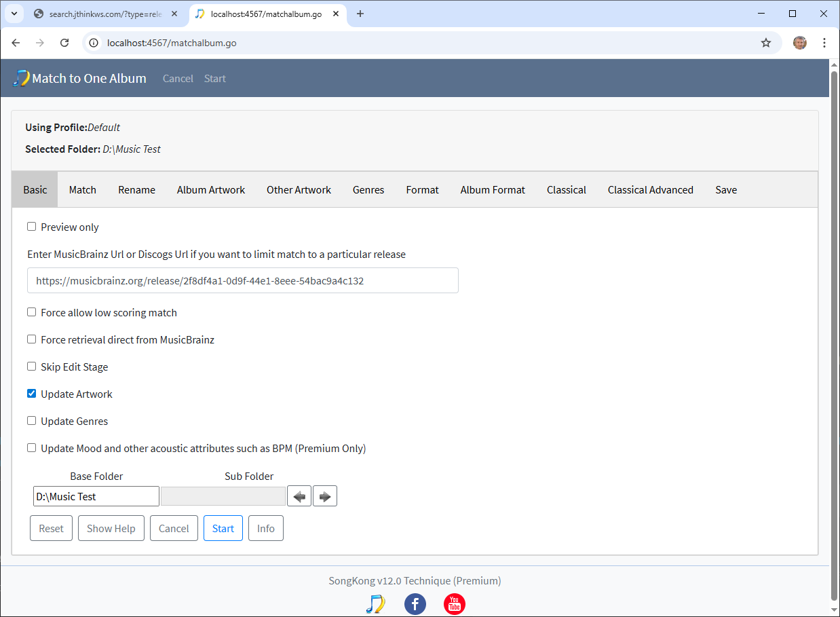Open the Facebook icon in footer

415,603
